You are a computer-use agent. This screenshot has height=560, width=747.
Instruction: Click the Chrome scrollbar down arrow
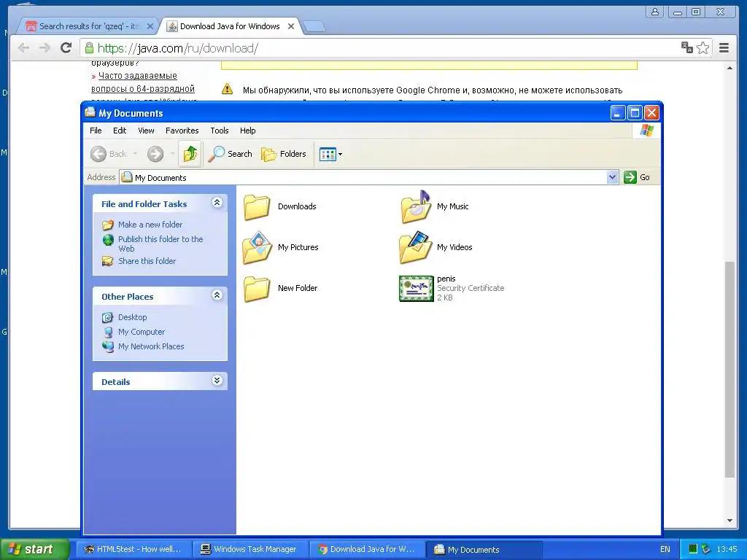point(729,521)
